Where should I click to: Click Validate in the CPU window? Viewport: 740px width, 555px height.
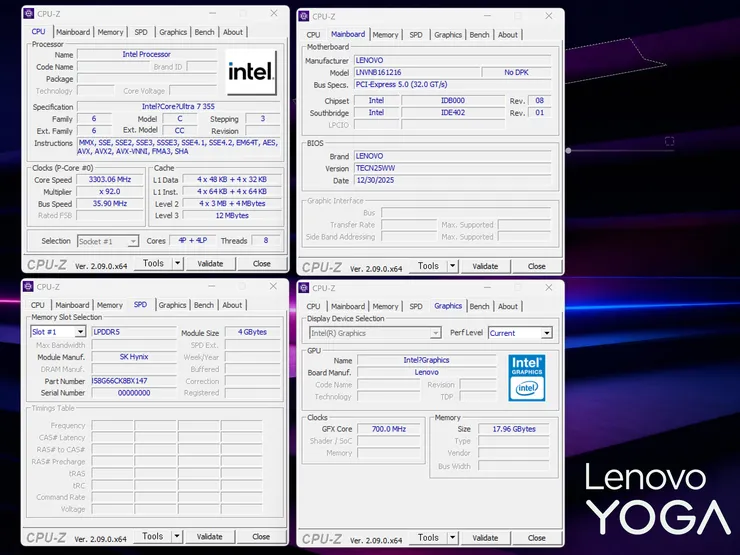210,263
